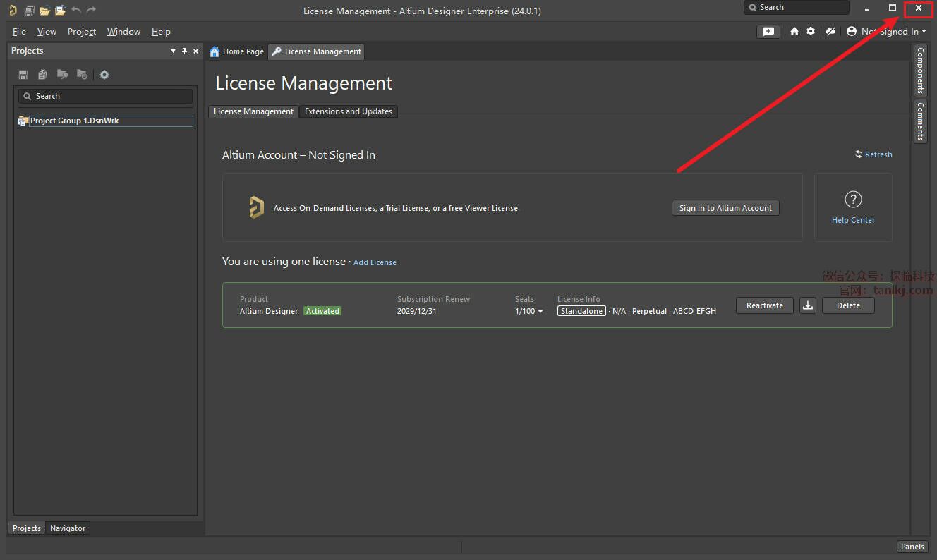Open the File menu

point(19,32)
